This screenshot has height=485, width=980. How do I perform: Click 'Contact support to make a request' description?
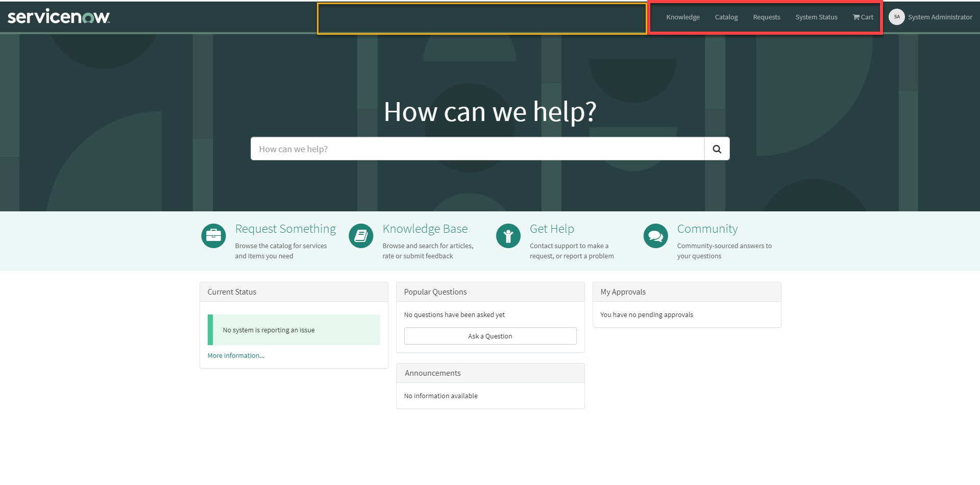[x=572, y=251]
